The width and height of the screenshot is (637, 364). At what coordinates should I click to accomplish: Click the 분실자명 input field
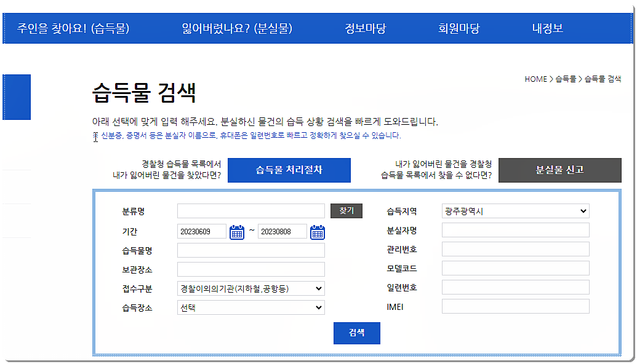click(515, 229)
